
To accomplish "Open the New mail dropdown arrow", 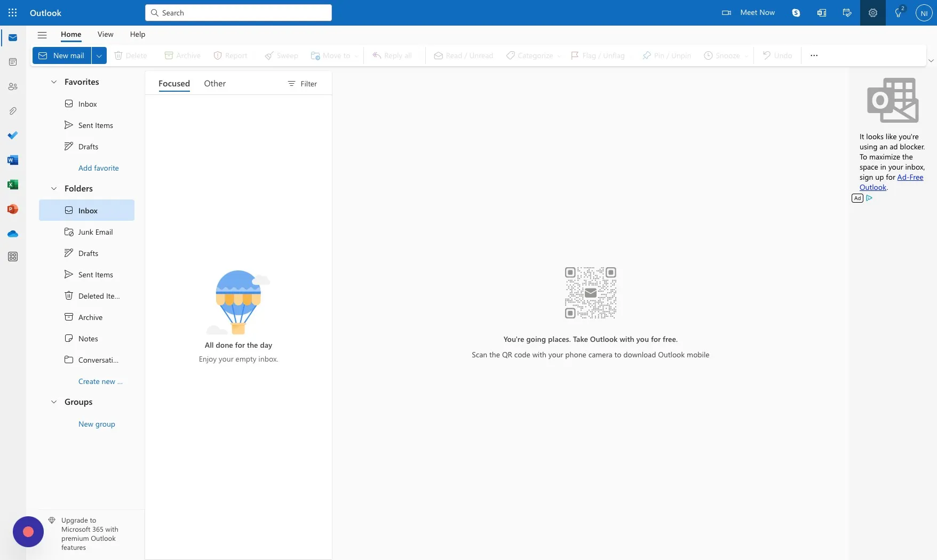I will point(99,55).
